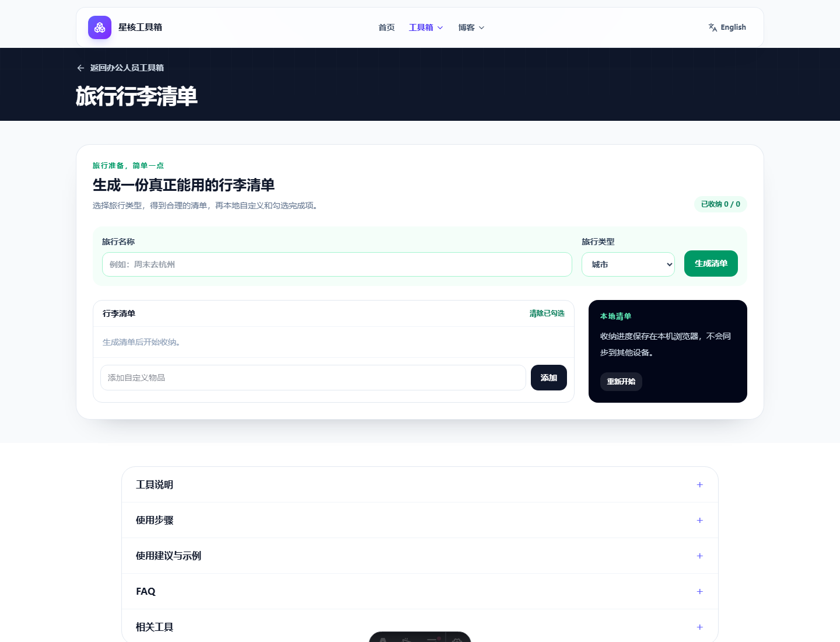The height and width of the screenshot is (642, 840).
Task: Expand the FAQ section
Action: coord(420,591)
